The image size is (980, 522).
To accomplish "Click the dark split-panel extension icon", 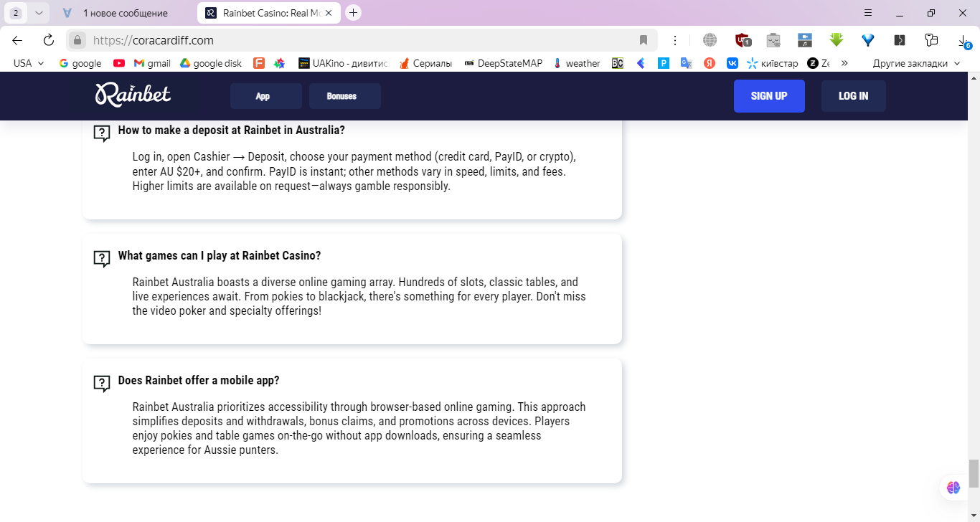I will pyautogui.click(x=900, y=40).
